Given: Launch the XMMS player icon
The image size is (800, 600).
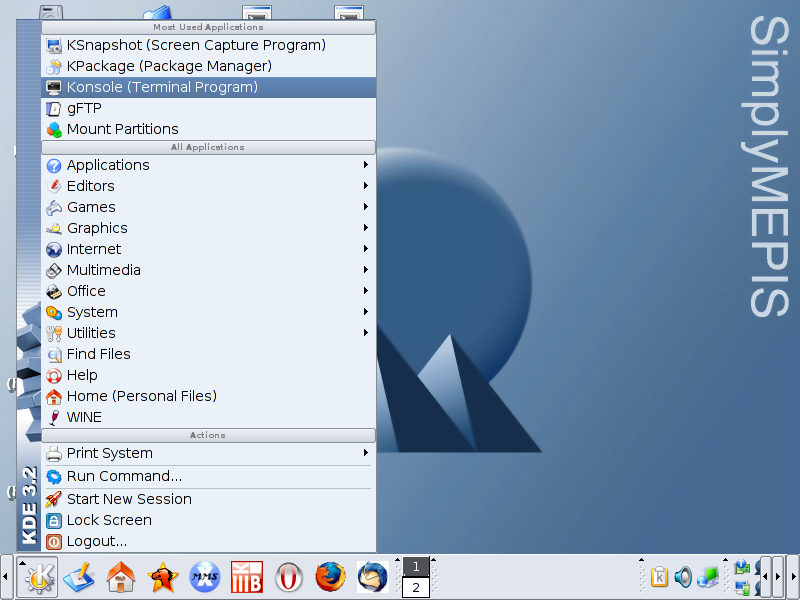Looking at the screenshot, I should pos(205,577).
